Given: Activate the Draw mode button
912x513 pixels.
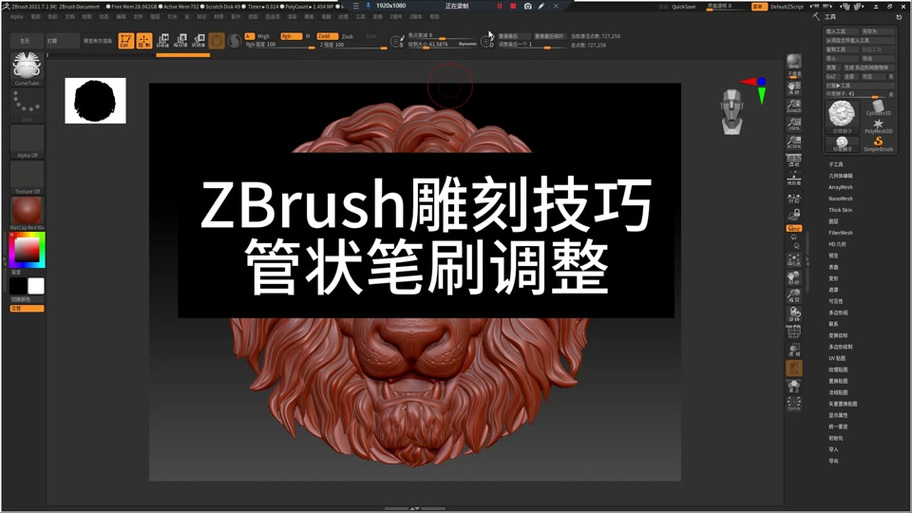Looking at the screenshot, I should coord(144,41).
